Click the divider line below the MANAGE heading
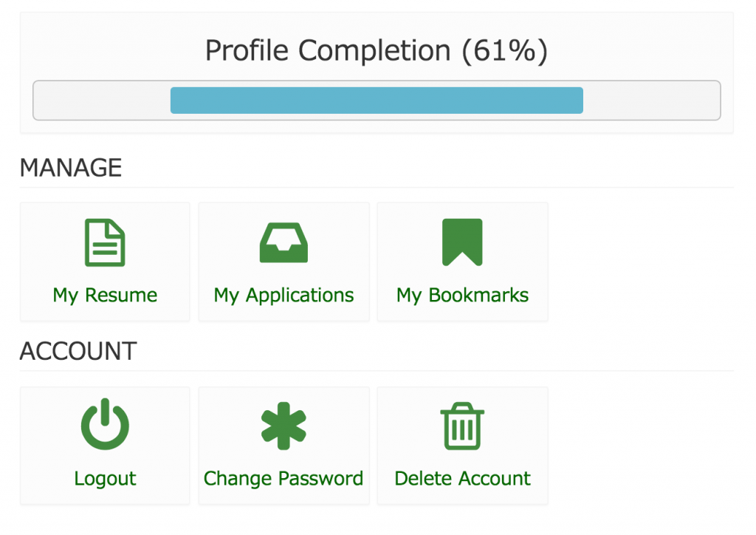The height and width of the screenshot is (535, 756). pos(377,188)
